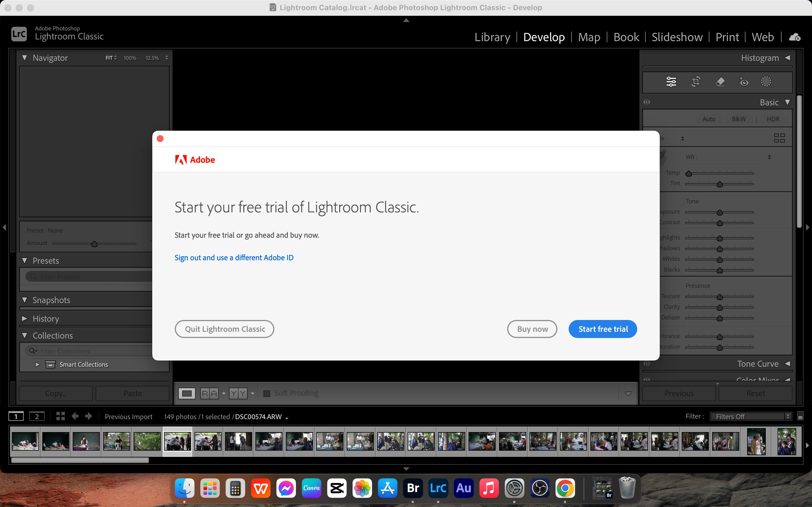Image resolution: width=812 pixels, height=507 pixels.
Task: Toggle Tone Curve panel eye icon
Action: [x=647, y=363]
